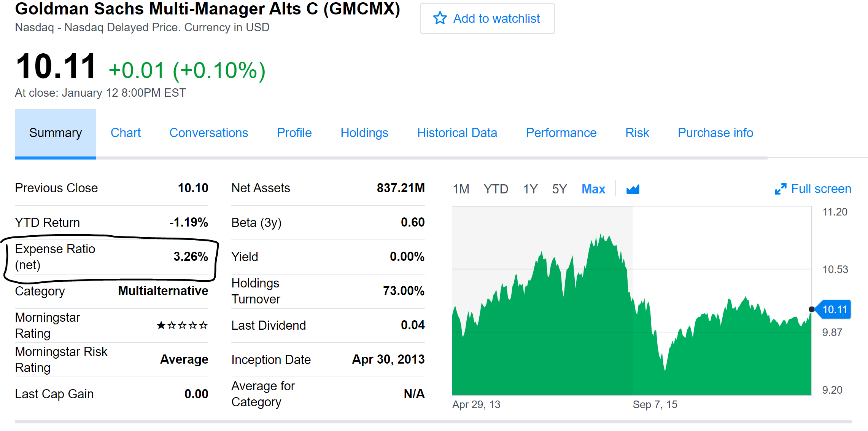Open the Summary tab
868x431 pixels.
click(x=56, y=133)
